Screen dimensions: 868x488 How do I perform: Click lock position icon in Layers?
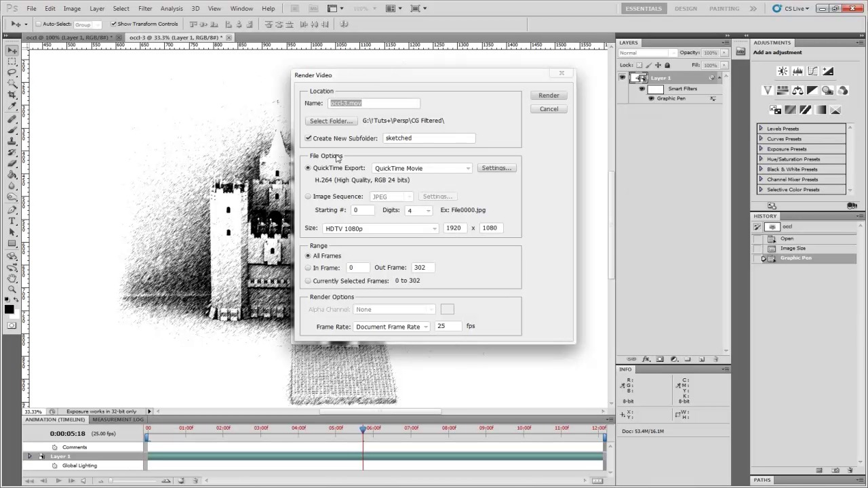click(x=658, y=66)
